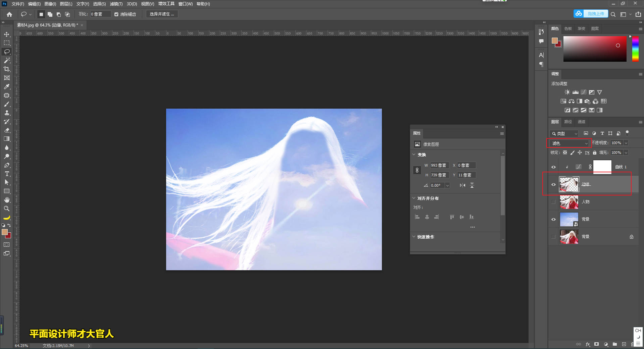Open the 图像(I) menu
This screenshot has width=644, height=349.
(50, 4)
